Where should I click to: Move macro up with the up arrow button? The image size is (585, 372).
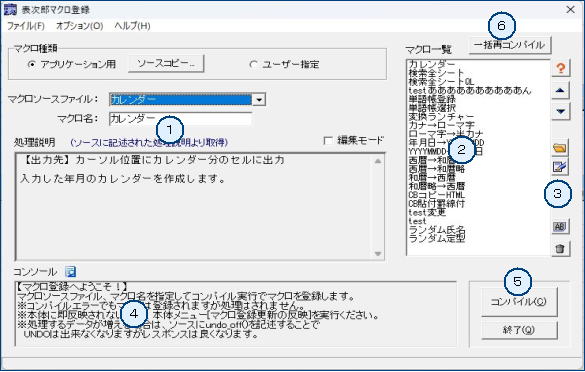click(x=560, y=90)
